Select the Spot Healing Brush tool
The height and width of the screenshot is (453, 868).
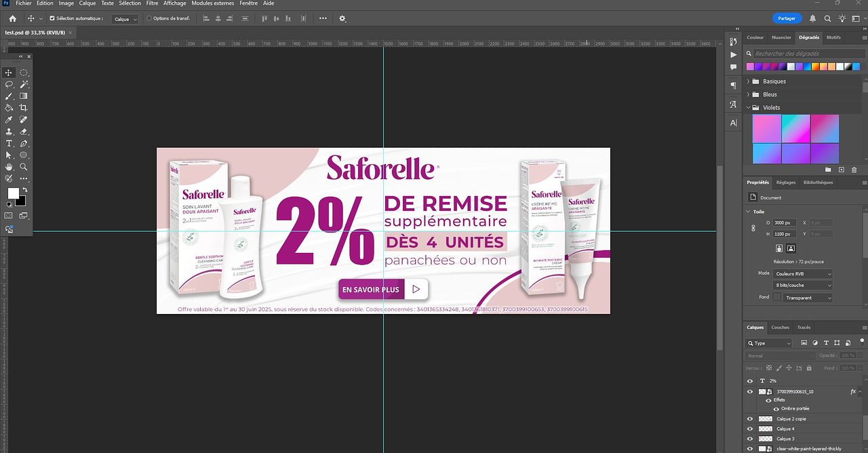tap(24, 120)
